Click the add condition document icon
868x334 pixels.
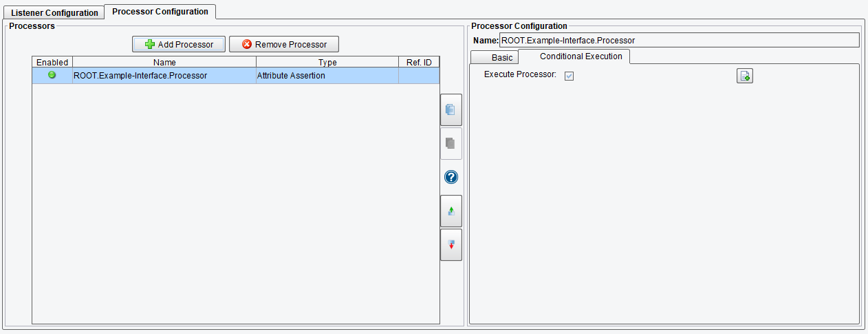click(x=745, y=76)
